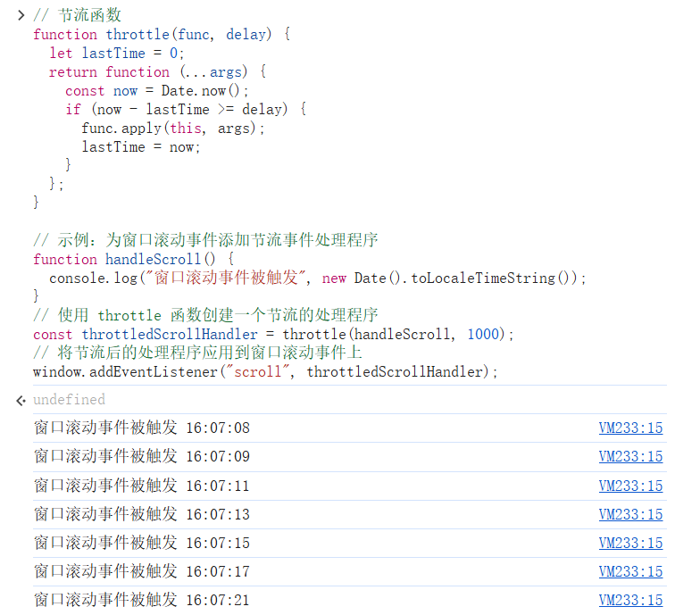Open VM233:15 link on the 16:07:15 log row
Image resolution: width=700 pixels, height=615 pixels.
[x=630, y=543]
